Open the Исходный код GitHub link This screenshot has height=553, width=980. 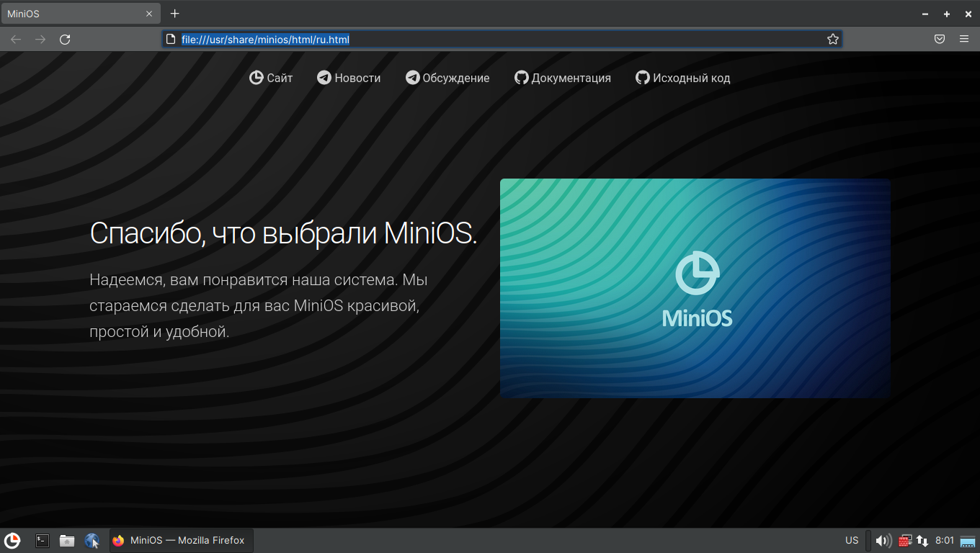tap(682, 78)
